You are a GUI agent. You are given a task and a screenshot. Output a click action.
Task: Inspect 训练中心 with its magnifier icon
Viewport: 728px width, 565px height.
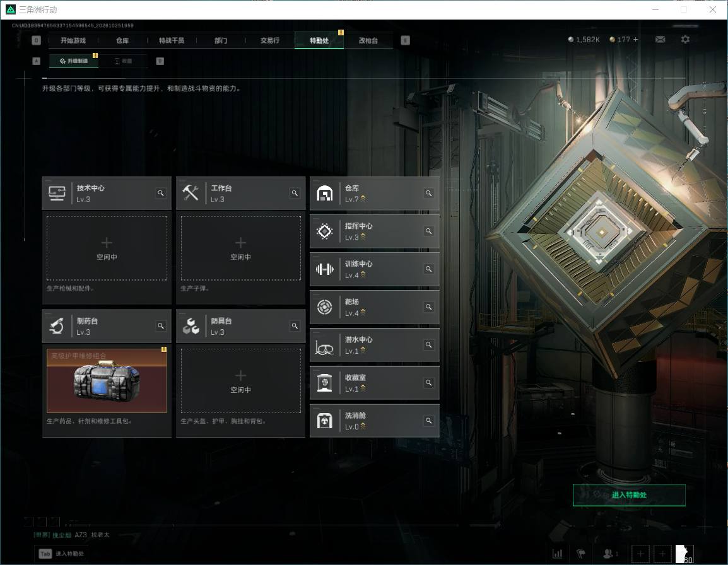click(x=428, y=269)
